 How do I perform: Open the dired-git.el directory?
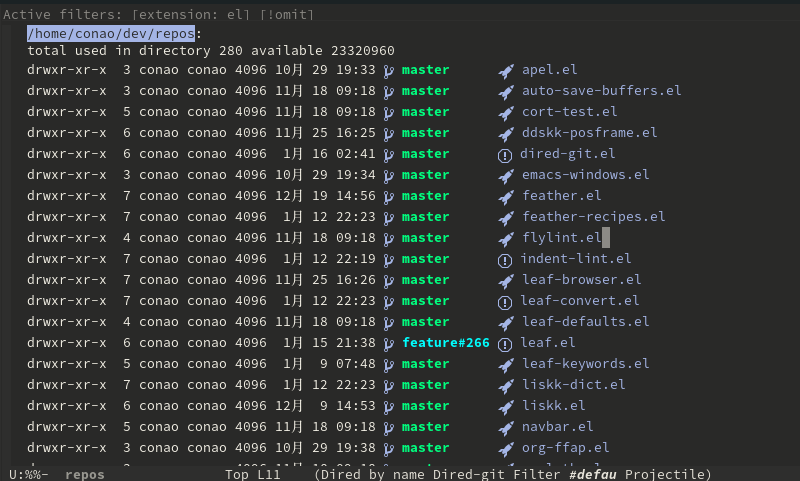(x=567, y=153)
